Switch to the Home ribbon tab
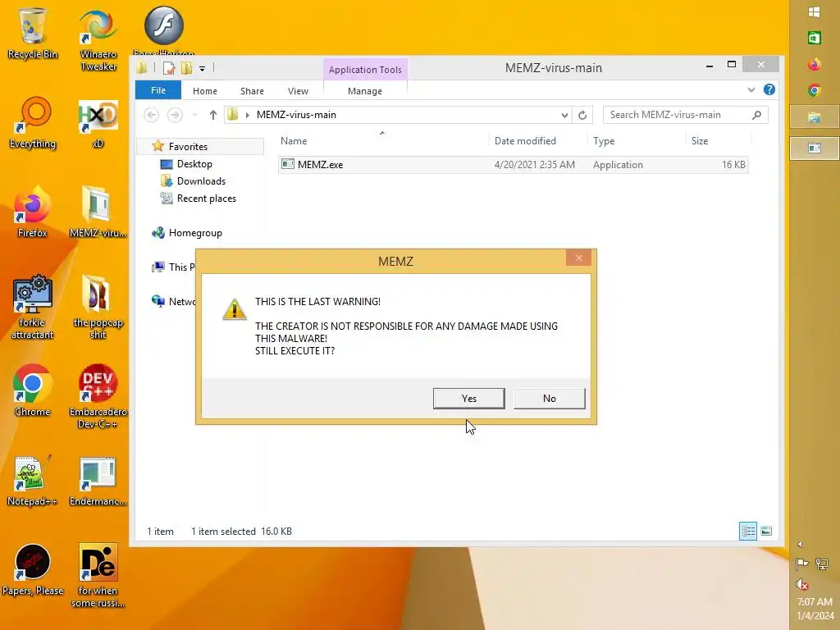The image size is (840, 630). (x=204, y=91)
